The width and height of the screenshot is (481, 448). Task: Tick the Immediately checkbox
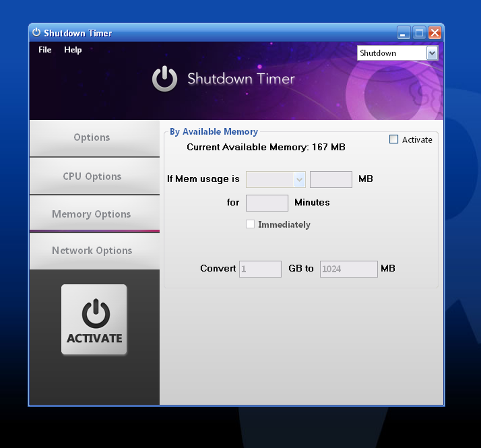click(x=250, y=224)
